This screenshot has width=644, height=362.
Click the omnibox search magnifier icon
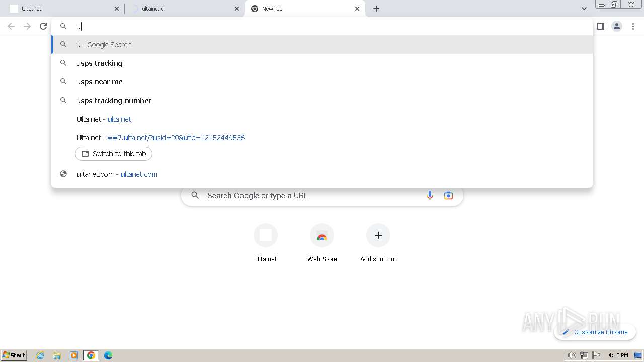click(63, 26)
